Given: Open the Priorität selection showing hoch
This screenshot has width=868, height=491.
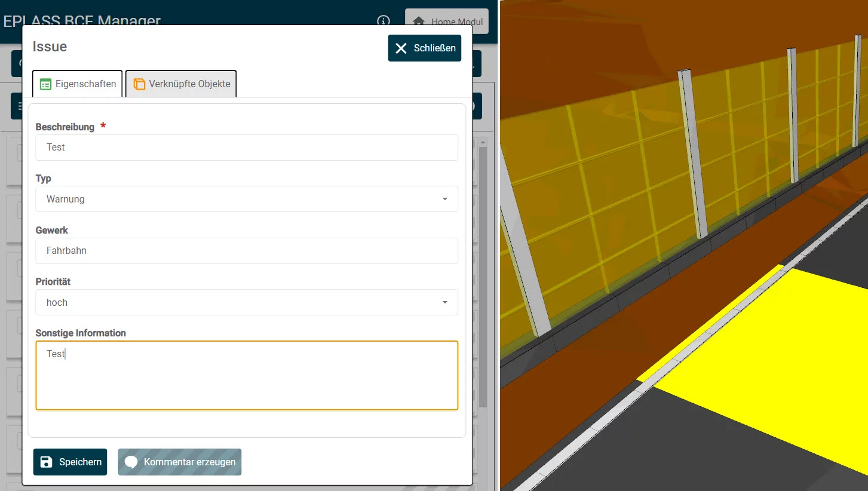Looking at the screenshot, I should point(239,302).
